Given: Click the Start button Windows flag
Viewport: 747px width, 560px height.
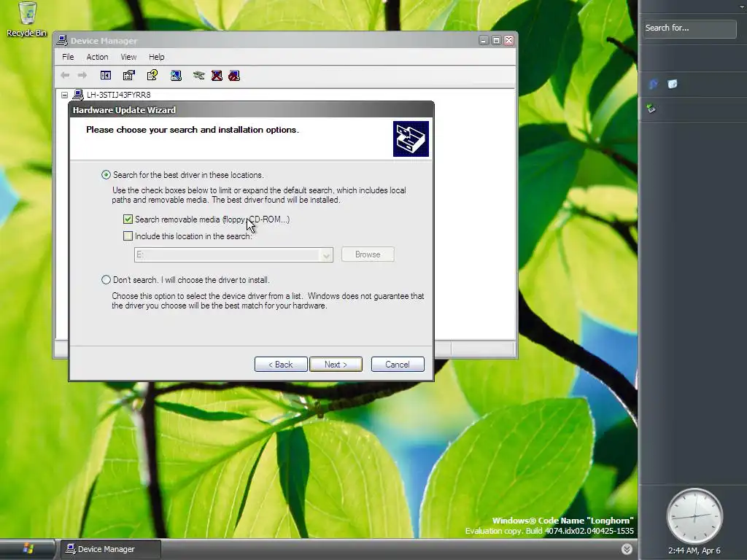Looking at the screenshot, I should 28,549.
